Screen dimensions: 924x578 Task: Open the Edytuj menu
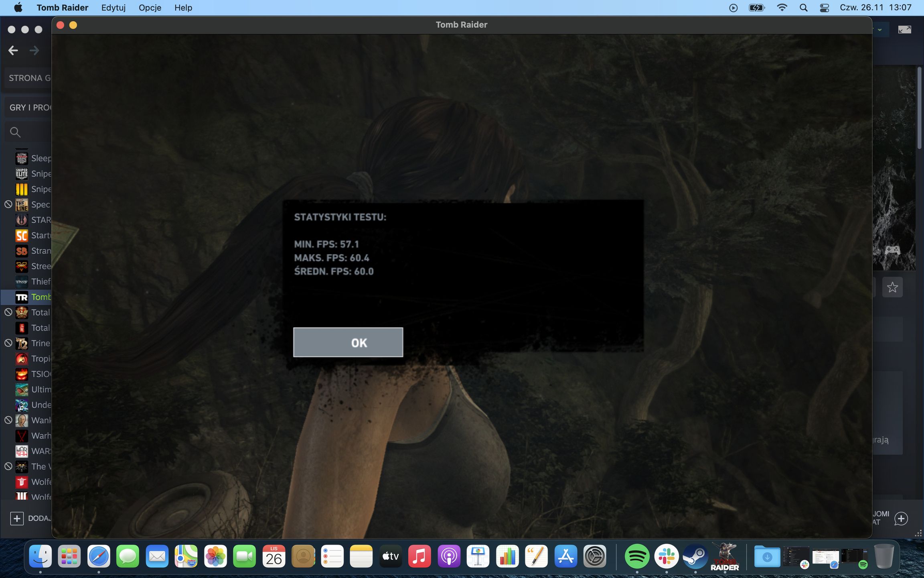(113, 8)
